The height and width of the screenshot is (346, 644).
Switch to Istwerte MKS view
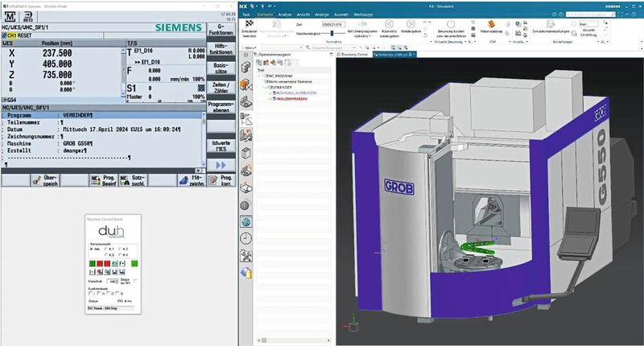pyautogui.click(x=221, y=146)
